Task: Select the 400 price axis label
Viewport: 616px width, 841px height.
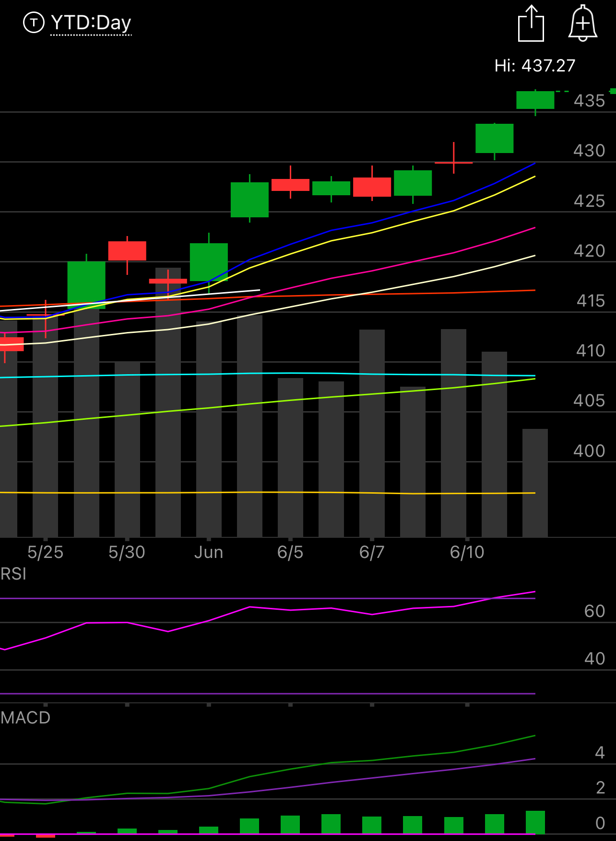Action: pyautogui.click(x=589, y=451)
